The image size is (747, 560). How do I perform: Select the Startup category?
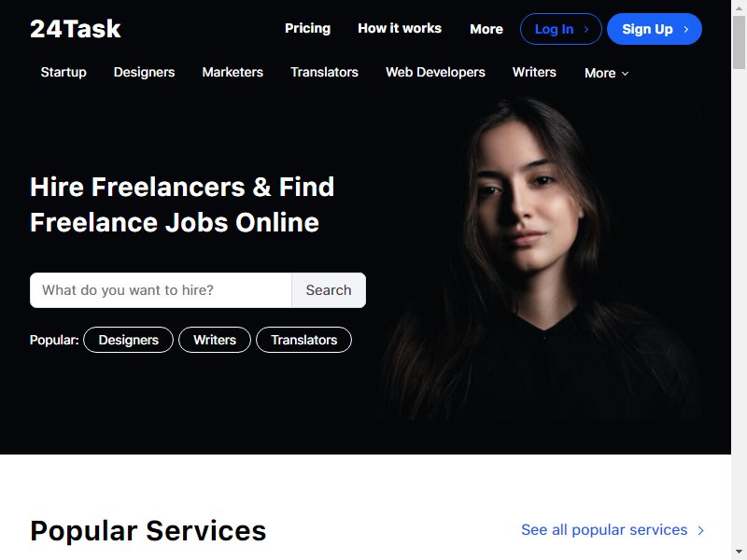(63, 72)
